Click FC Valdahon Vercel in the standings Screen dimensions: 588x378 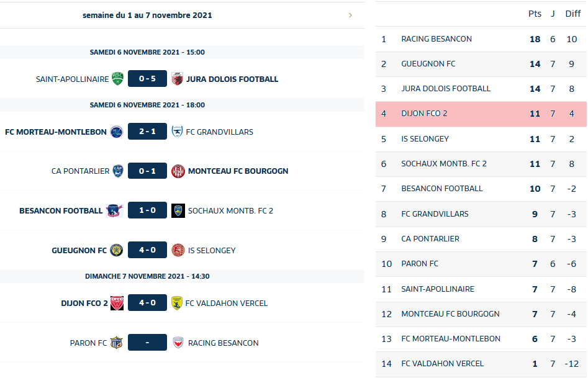tap(443, 364)
